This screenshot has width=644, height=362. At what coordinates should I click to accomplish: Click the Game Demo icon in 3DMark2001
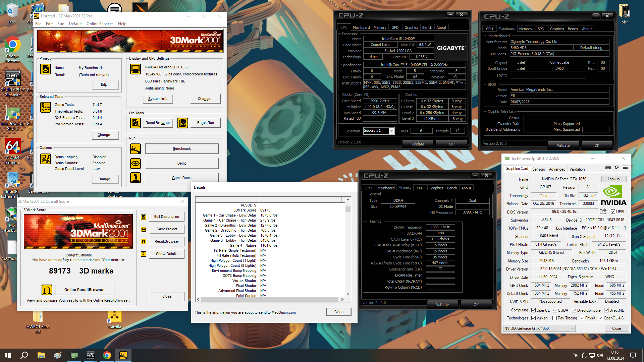pos(136,178)
